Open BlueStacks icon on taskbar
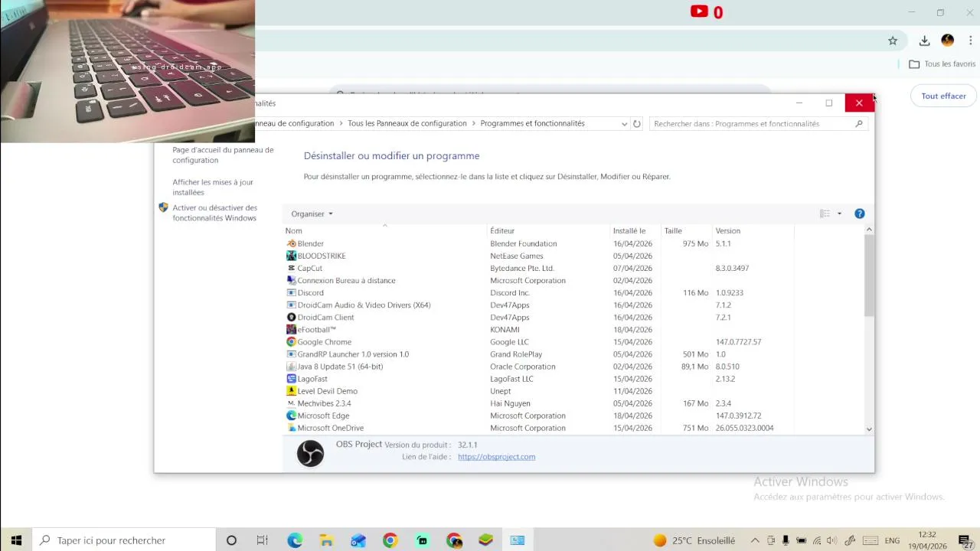The width and height of the screenshot is (980, 551). (x=485, y=540)
